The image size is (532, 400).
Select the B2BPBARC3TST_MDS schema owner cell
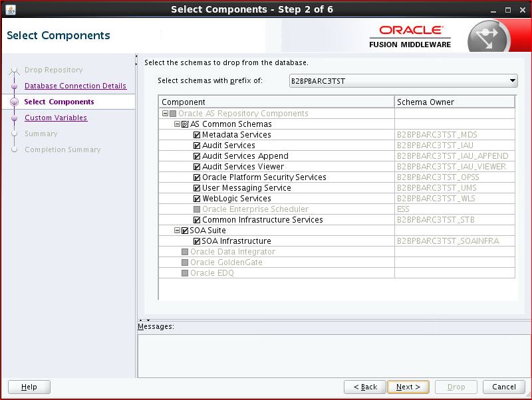coord(455,135)
